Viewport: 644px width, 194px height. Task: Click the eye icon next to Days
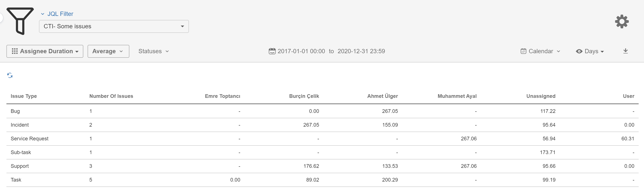point(579,51)
